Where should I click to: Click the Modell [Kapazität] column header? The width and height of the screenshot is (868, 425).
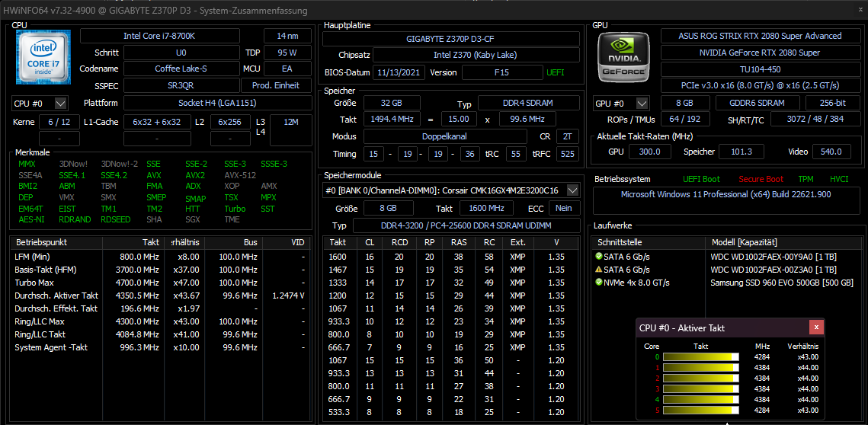(x=784, y=242)
